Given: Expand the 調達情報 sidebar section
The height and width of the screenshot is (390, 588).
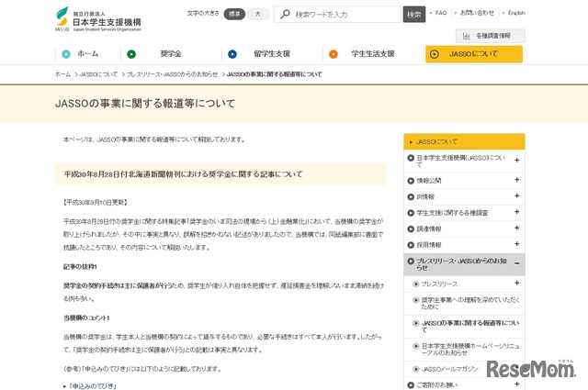Looking at the screenshot, I should tap(516, 228).
